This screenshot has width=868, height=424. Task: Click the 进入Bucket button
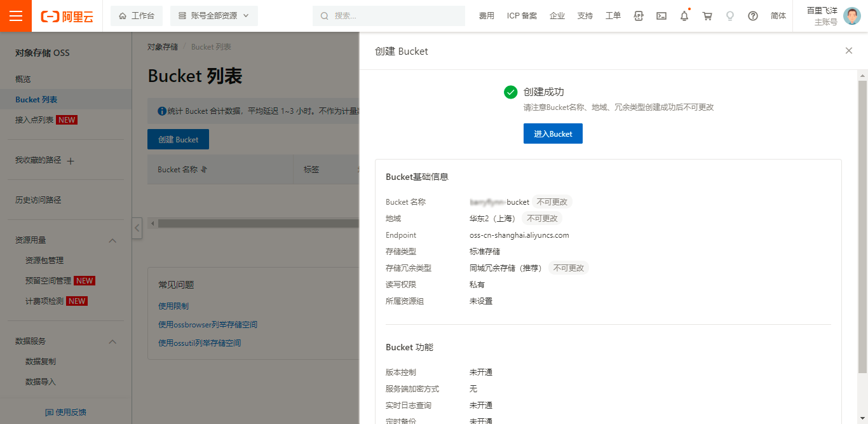pyautogui.click(x=553, y=133)
